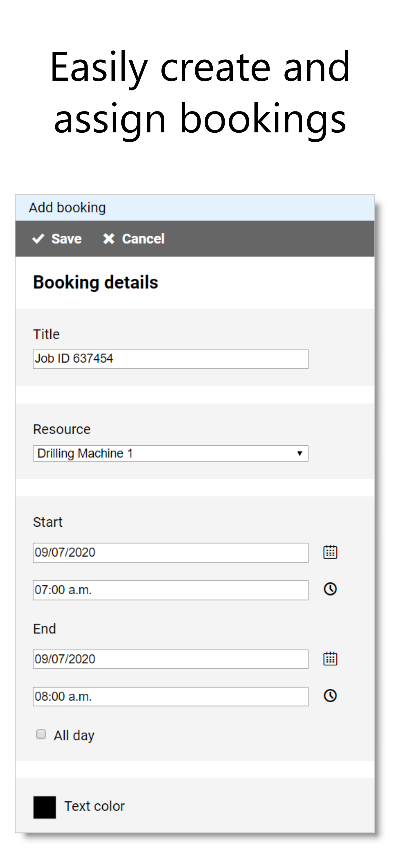
Task: Click the Booking details heading
Action: tap(96, 282)
